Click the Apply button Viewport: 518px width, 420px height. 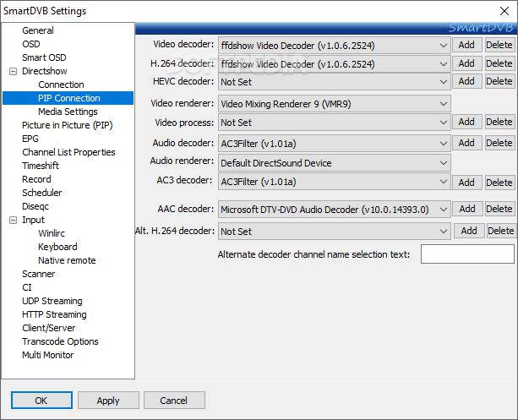coord(108,401)
